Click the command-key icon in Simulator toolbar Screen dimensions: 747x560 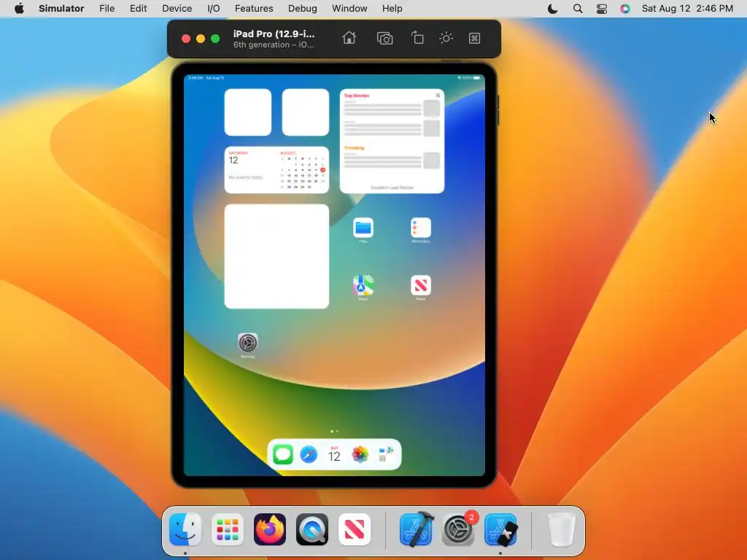click(x=474, y=38)
